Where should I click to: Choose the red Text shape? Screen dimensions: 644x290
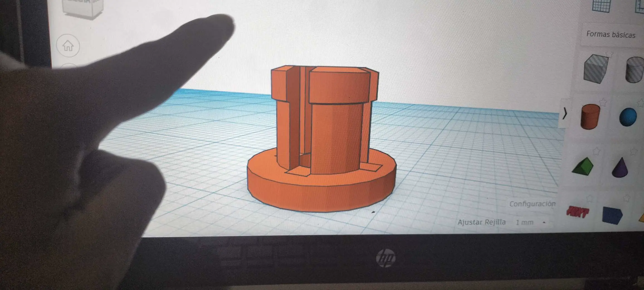(x=578, y=212)
